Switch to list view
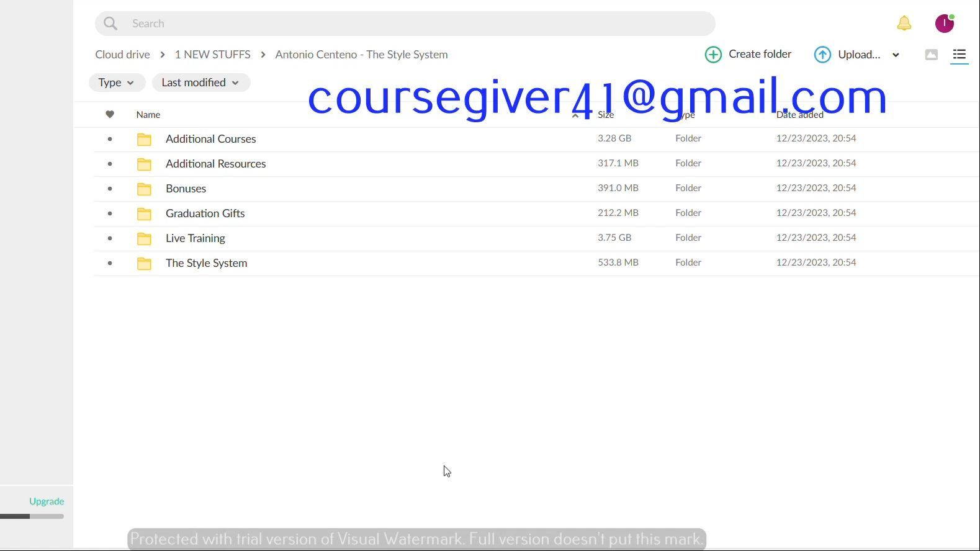 coord(960,55)
